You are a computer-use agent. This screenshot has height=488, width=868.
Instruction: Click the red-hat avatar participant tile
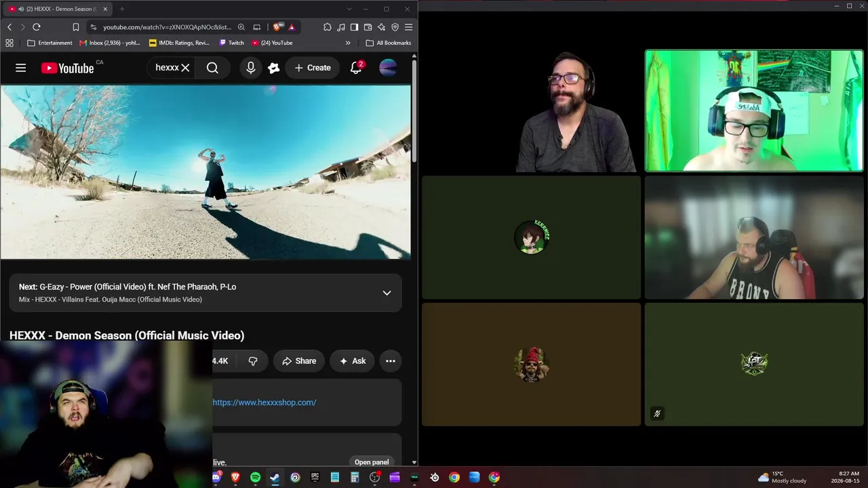[531, 365]
